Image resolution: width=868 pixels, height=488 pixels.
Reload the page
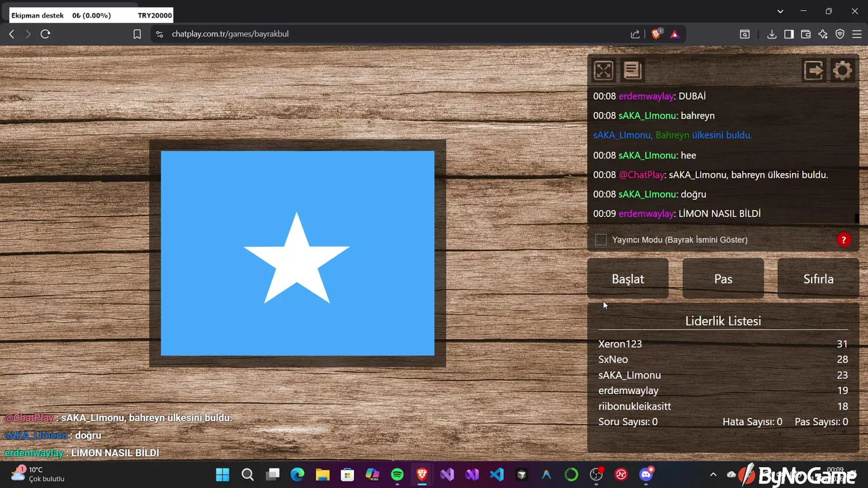(45, 34)
